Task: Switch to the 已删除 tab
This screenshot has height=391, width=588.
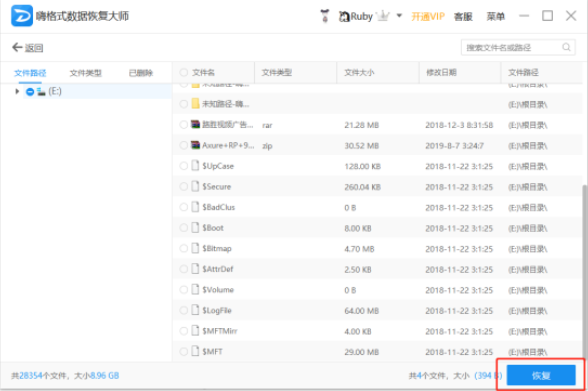Action: point(141,73)
